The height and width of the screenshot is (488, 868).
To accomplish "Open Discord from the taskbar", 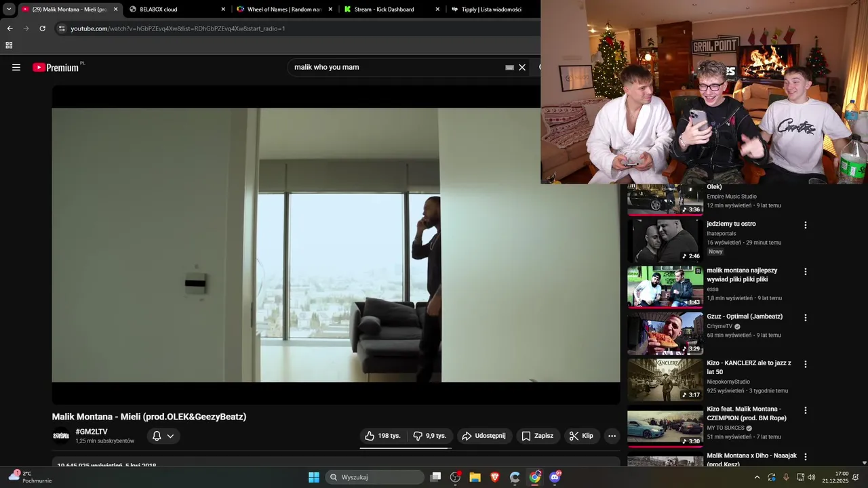I will [555, 477].
